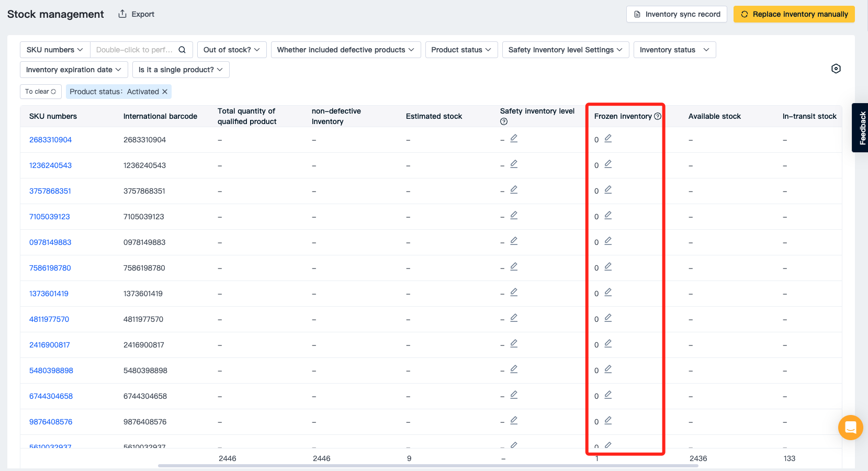Click Replace inventory manually button
868x471 pixels.
point(794,14)
